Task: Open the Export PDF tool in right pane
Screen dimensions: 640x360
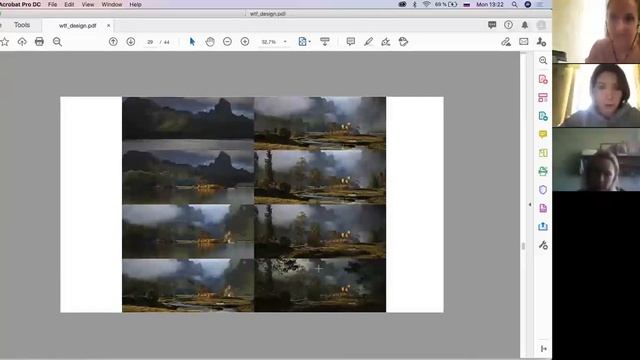Action: coord(543,116)
